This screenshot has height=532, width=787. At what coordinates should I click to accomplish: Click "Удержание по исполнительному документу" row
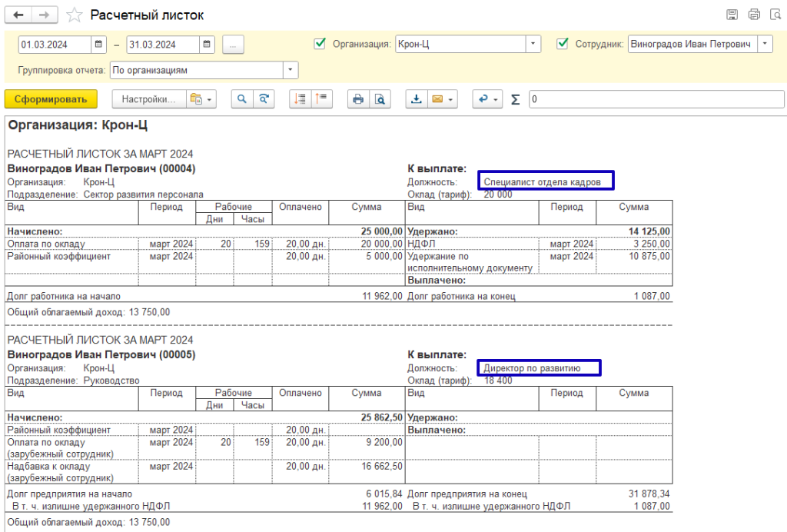coord(470,262)
